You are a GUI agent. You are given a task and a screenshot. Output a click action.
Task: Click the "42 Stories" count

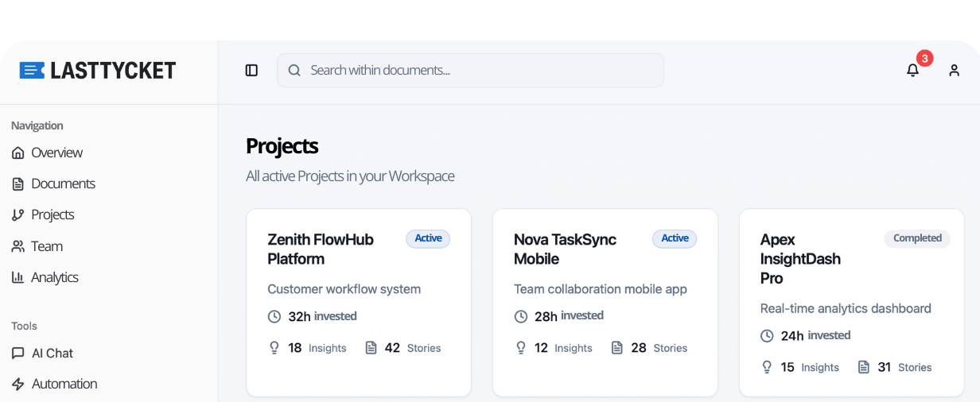pyautogui.click(x=413, y=348)
